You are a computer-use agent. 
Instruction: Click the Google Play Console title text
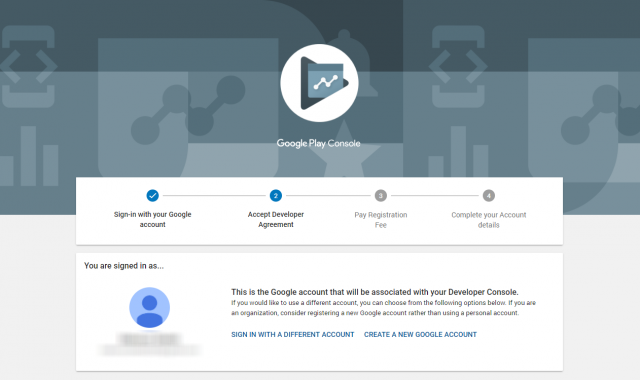pyautogui.click(x=318, y=143)
